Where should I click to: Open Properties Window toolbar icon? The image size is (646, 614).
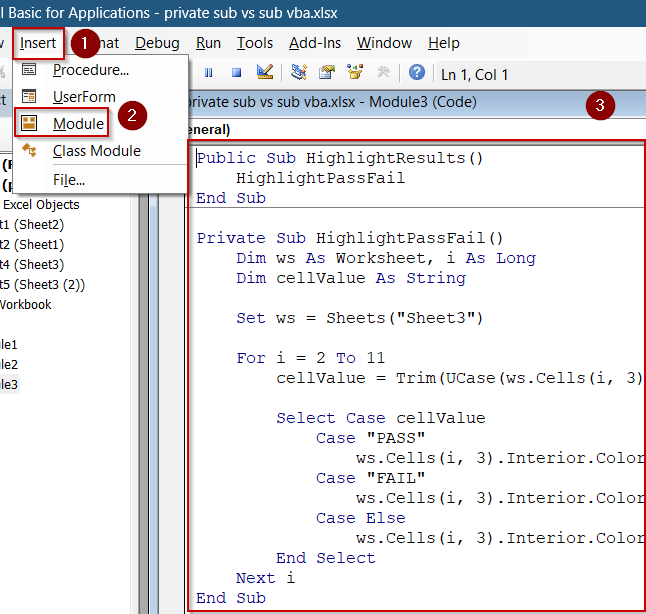point(326,73)
